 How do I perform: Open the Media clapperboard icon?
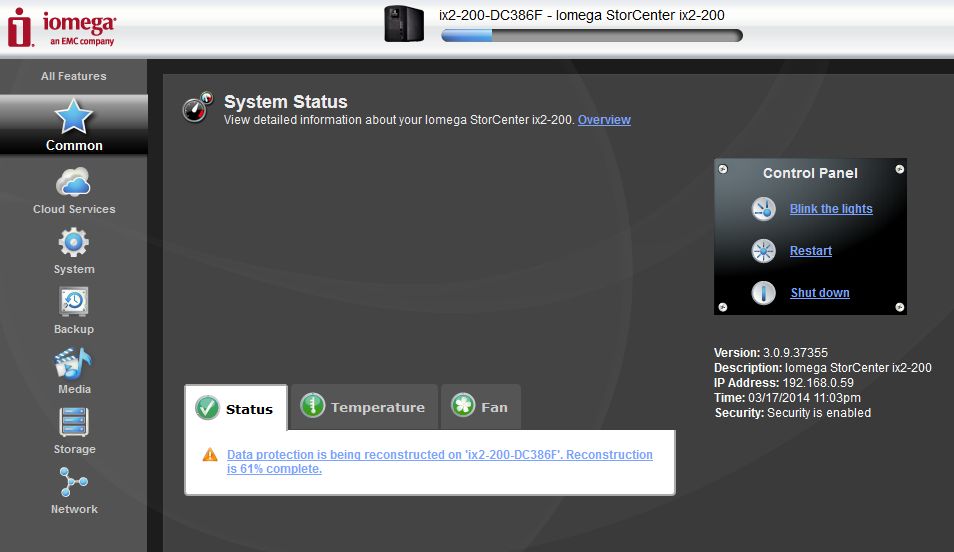point(73,363)
